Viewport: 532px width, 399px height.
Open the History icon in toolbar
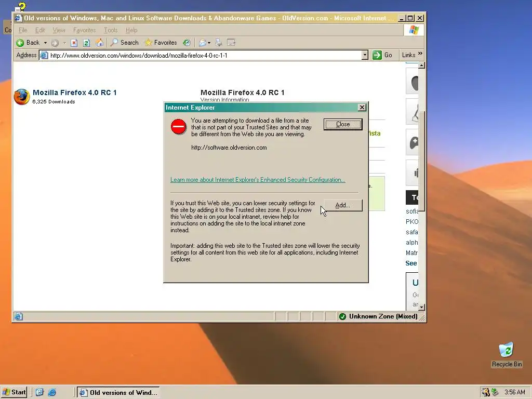187,43
